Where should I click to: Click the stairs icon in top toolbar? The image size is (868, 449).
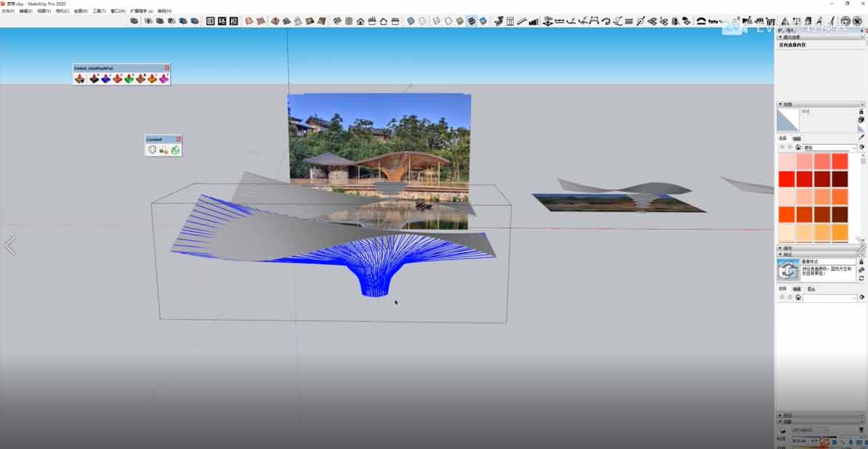click(x=534, y=21)
